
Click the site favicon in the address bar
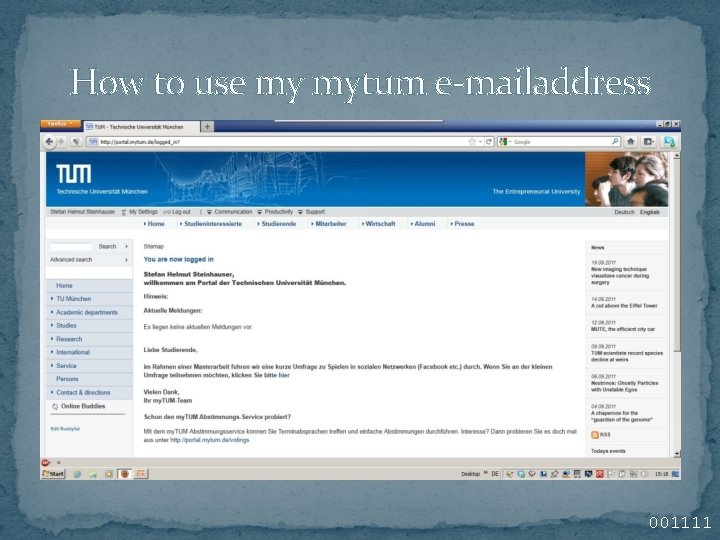coord(93,141)
